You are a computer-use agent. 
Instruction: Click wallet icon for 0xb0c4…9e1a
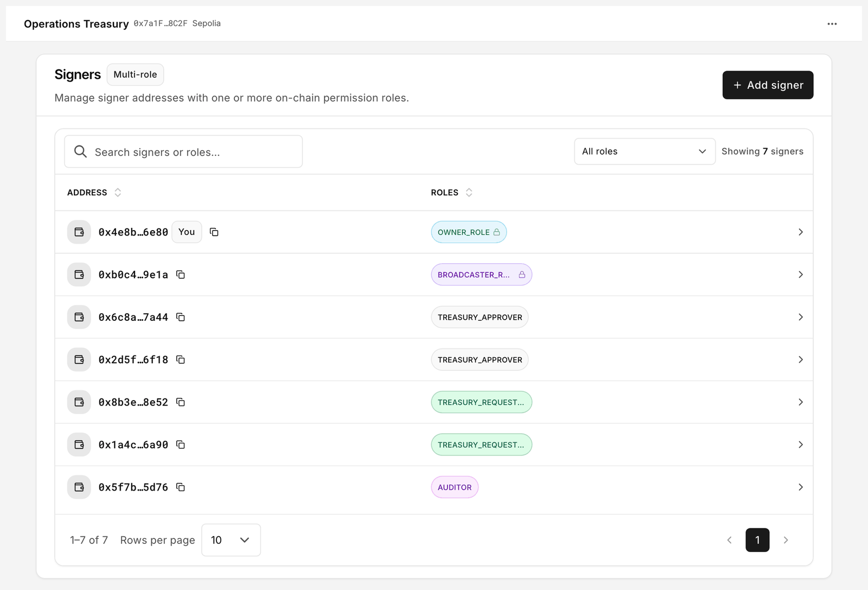point(79,275)
